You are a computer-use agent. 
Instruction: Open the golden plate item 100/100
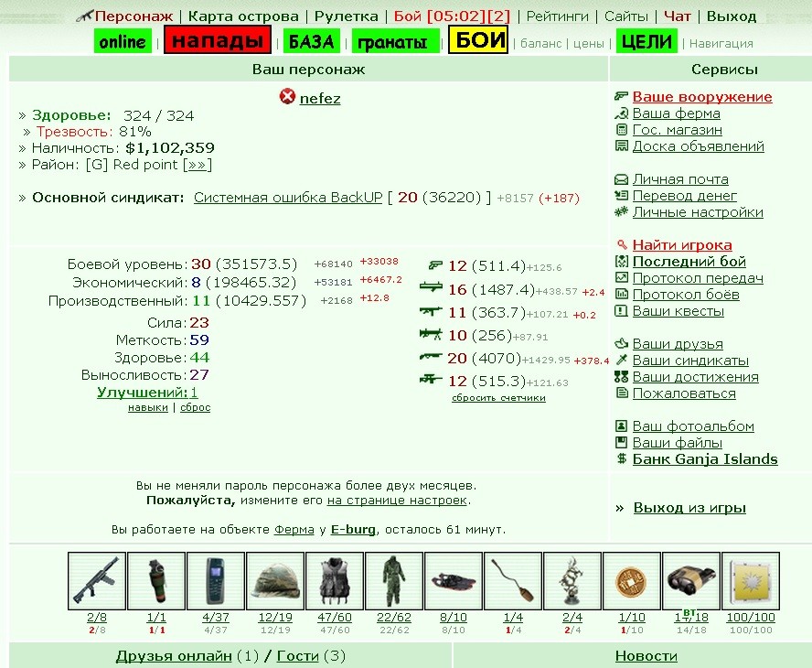point(751,580)
